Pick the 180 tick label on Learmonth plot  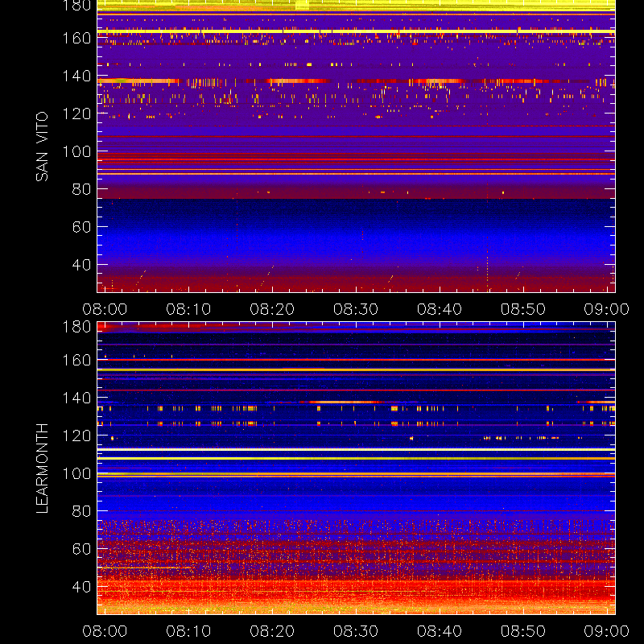pos(76,327)
